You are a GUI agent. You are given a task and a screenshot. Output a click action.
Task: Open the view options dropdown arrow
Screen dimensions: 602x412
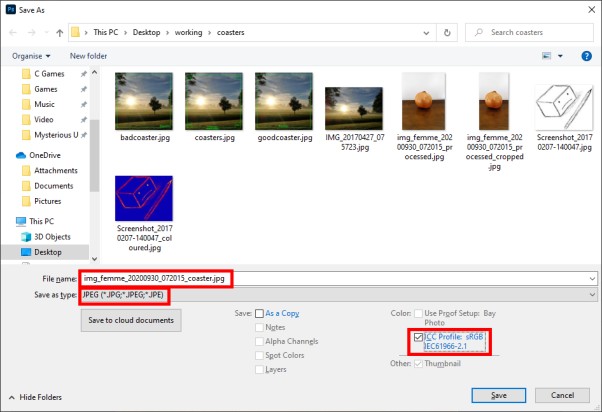[560, 56]
